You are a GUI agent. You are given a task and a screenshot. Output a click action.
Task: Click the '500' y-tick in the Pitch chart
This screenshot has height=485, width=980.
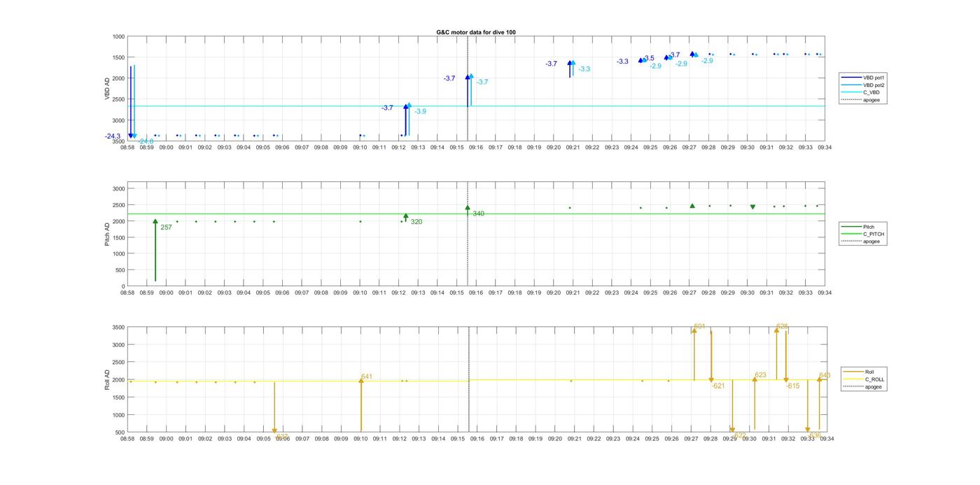tap(120, 270)
